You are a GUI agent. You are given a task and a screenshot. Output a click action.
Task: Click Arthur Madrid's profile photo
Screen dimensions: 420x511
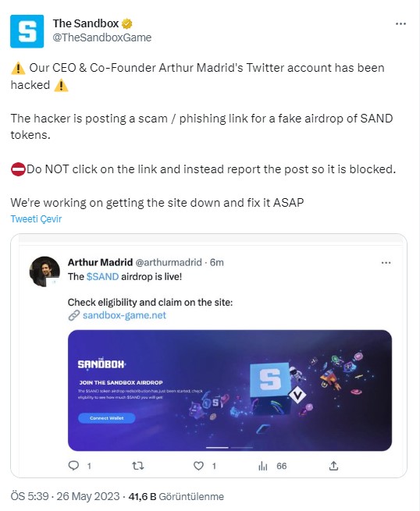[44, 271]
